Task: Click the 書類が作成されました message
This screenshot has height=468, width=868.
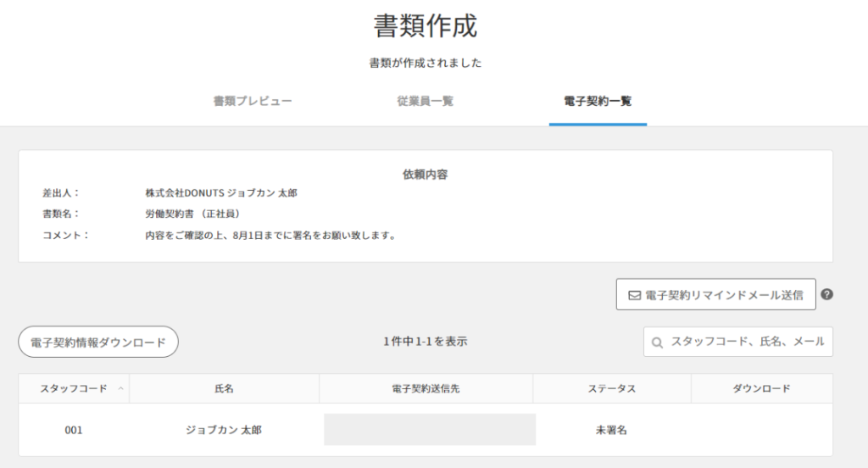Action: click(x=426, y=63)
